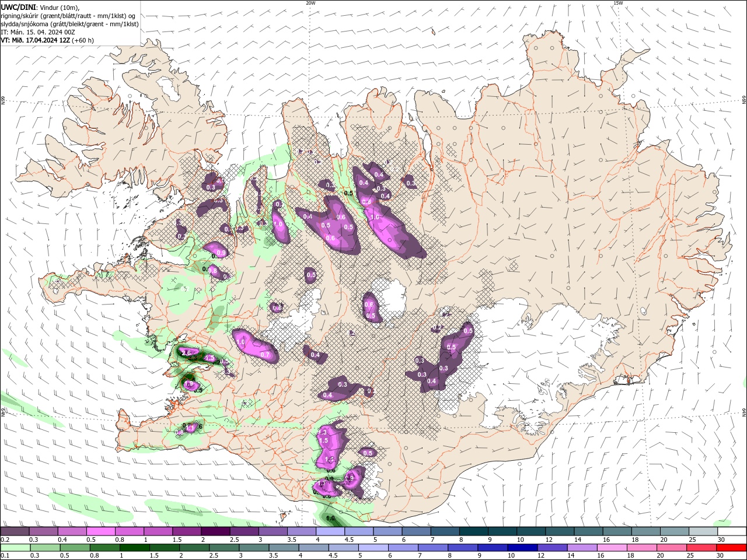Click the 'UWC/DINI' bold title text
The image size is (747, 560).
[18, 7]
